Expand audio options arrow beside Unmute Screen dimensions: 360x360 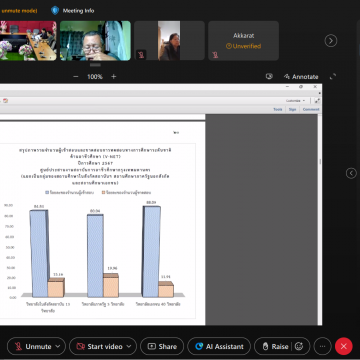tap(58, 346)
